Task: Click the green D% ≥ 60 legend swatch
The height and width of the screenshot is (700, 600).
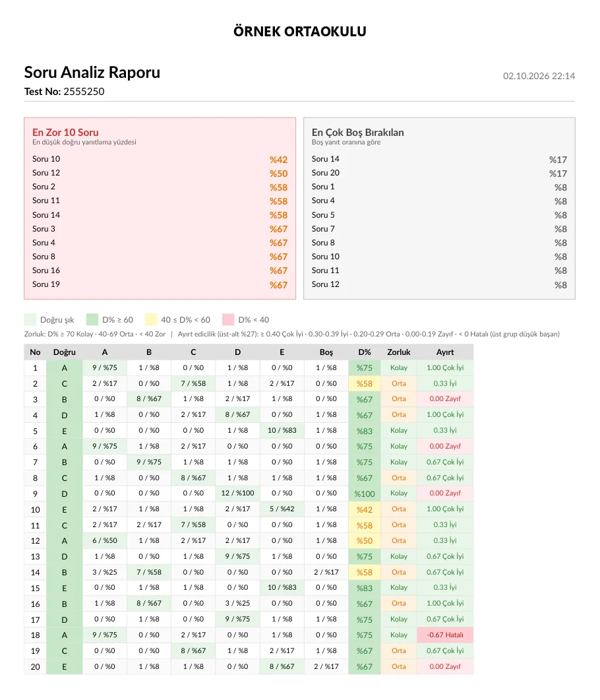Action: 92,319
